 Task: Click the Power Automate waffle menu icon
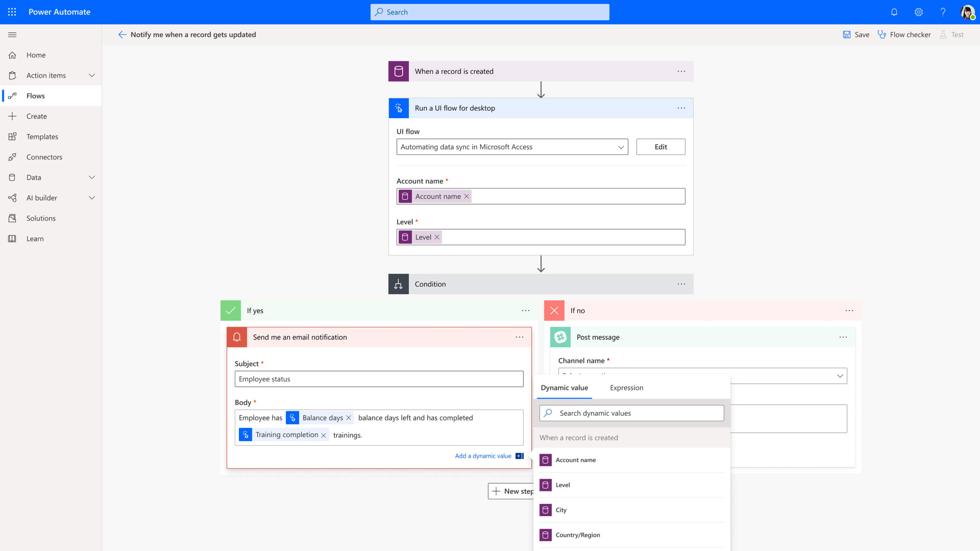click(12, 11)
